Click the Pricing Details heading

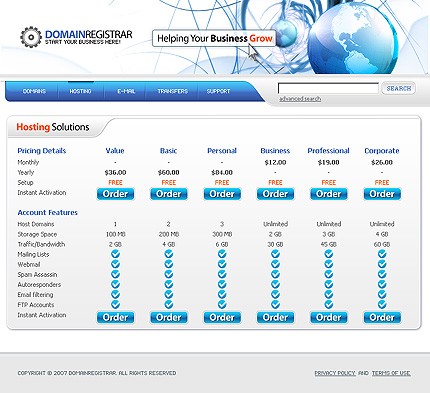(42, 151)
